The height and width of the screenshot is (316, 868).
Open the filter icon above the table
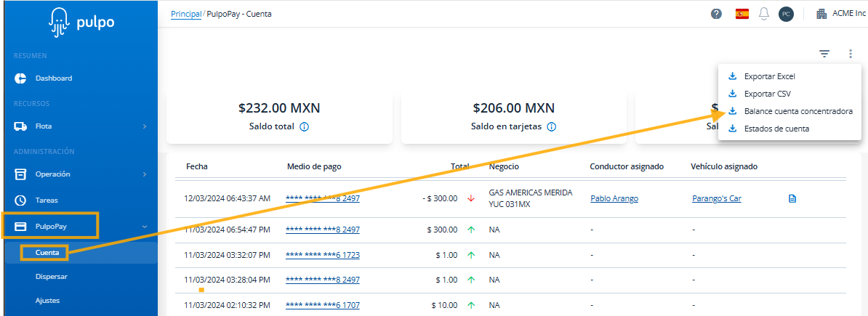tap(824, 54)
